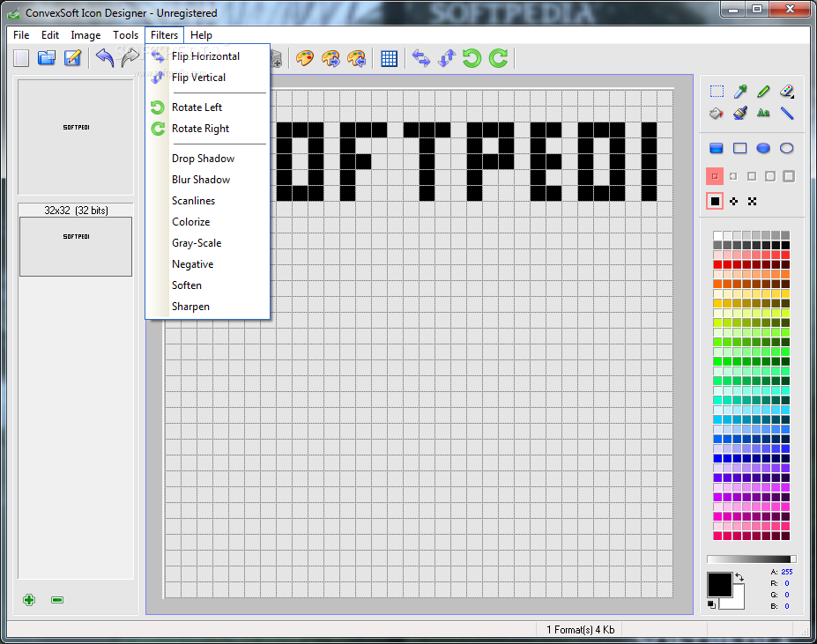Open the Edit menu
817x644 pixels.
coord(50,35)
